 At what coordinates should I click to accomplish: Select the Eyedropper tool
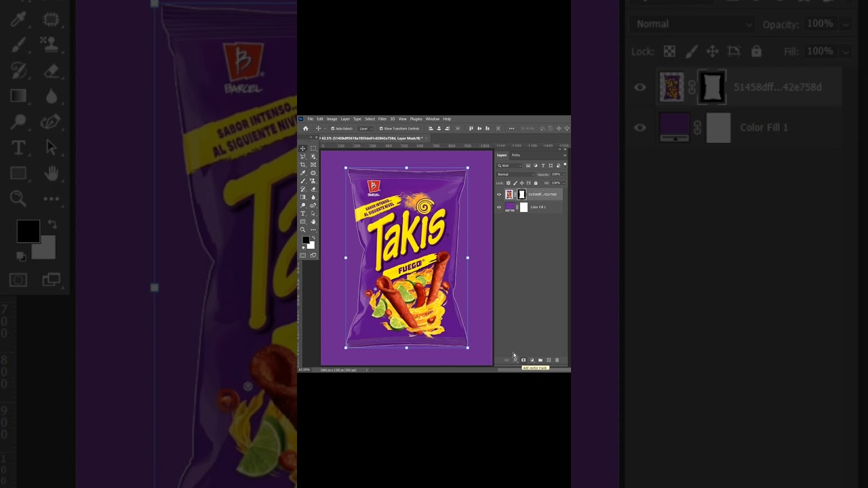(x=302, y=173)
